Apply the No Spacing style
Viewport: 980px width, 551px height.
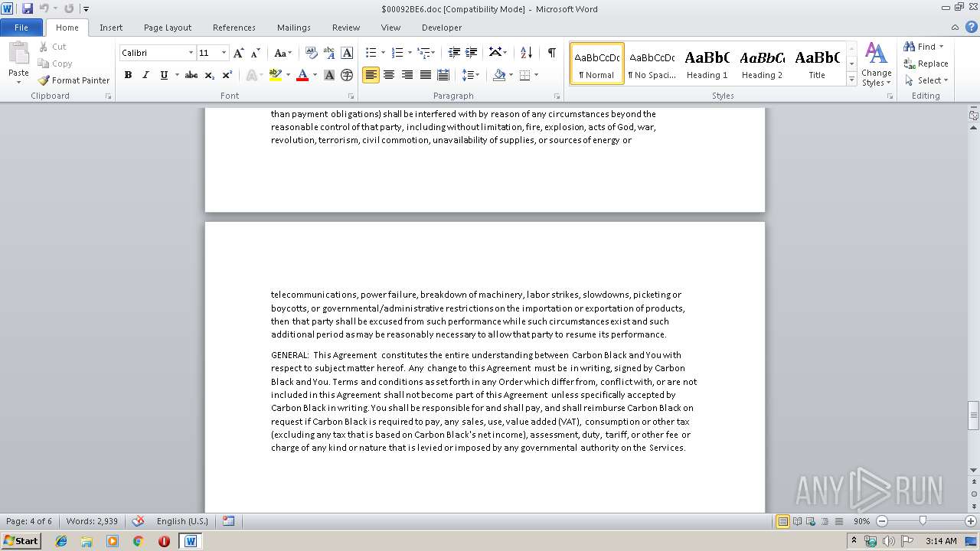click(652, 64)
